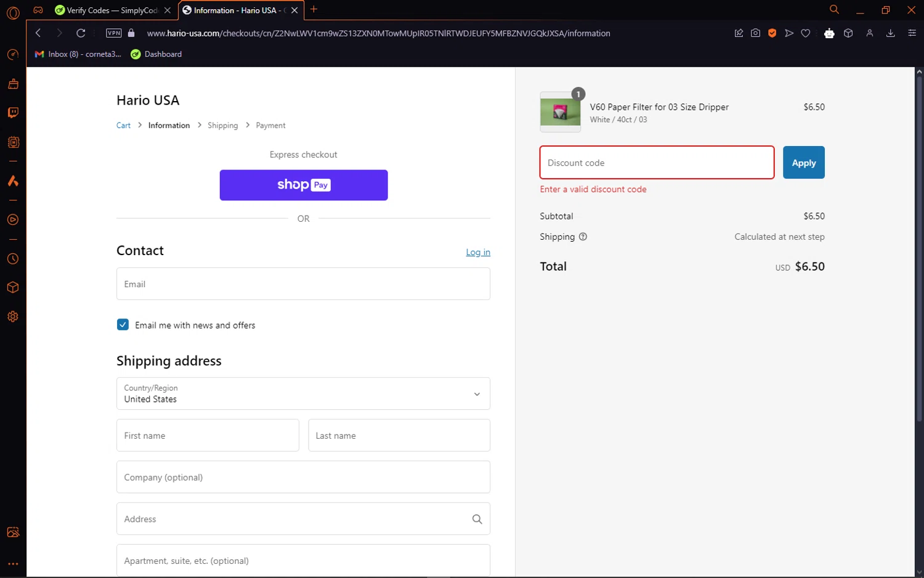
Task: Open the sidebar three-dots more menu
Action: (13, 564)
